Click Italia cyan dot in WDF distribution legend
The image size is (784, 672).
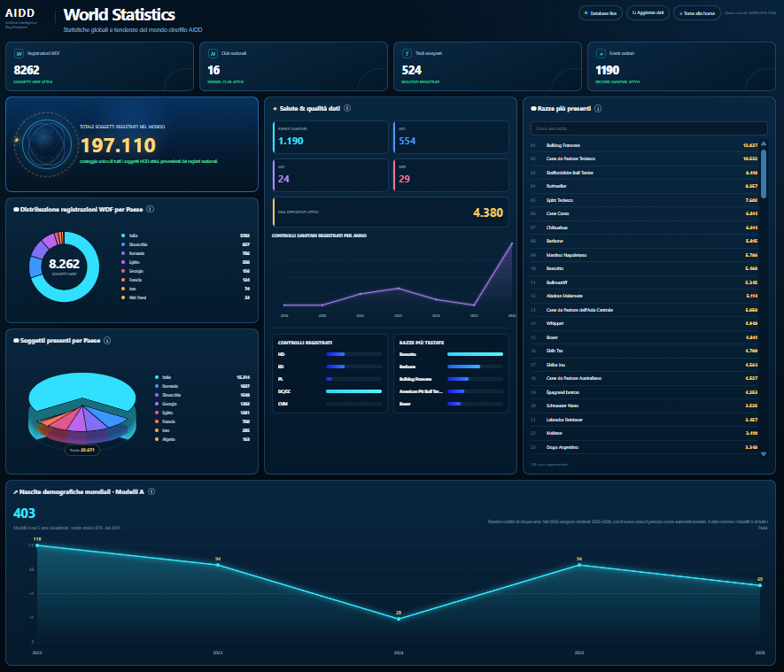click(123, 236)
